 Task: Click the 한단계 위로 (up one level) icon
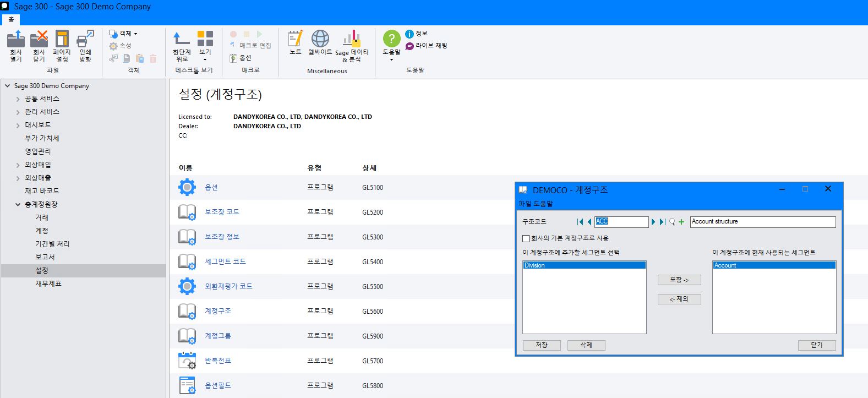click(182, 39)
